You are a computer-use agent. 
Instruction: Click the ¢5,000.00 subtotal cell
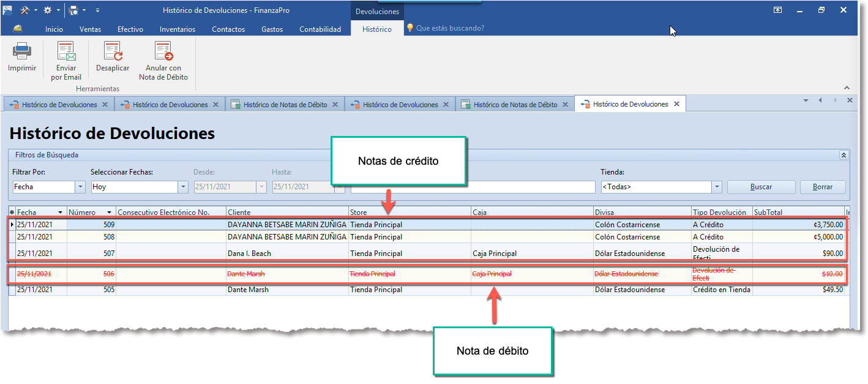point(798,236)
